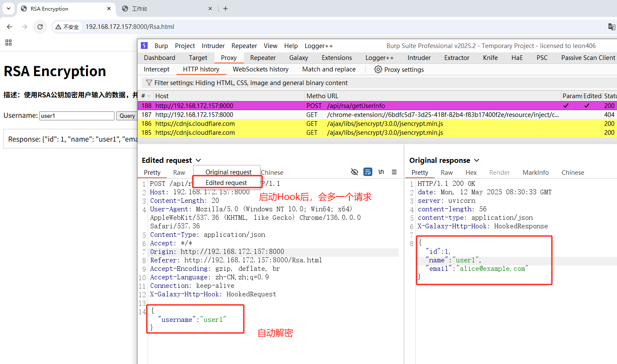Click the Filter settings bar
Screen dimensions: 617x364
(x=379, y=82)
